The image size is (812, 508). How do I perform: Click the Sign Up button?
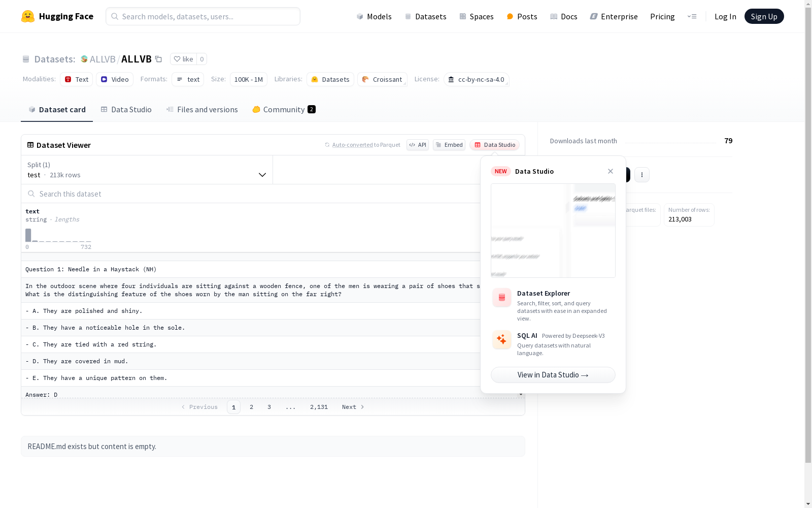(x=764, y=16)
